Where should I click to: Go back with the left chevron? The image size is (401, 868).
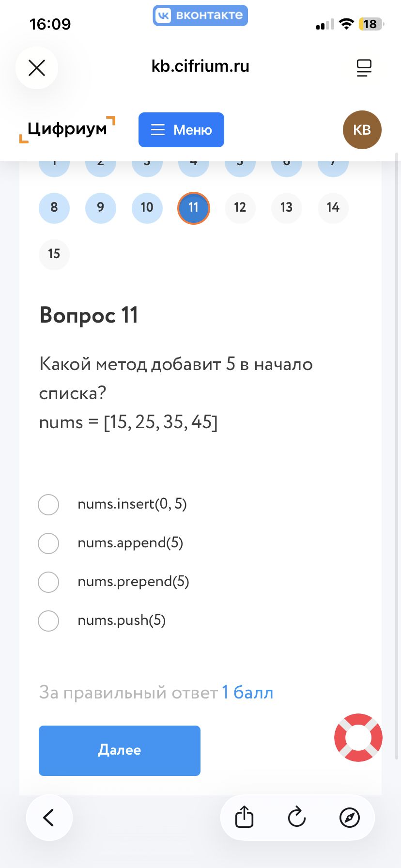(x=49, y=818)
